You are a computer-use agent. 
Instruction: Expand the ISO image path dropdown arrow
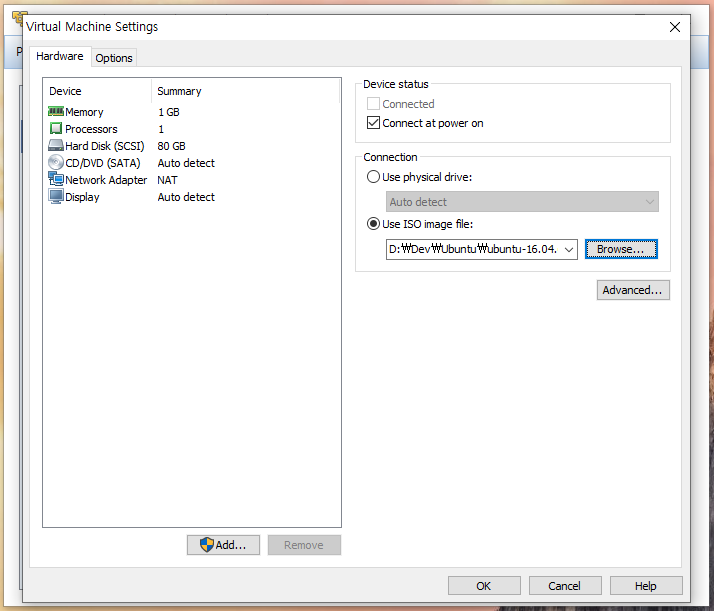click(569, 249)
